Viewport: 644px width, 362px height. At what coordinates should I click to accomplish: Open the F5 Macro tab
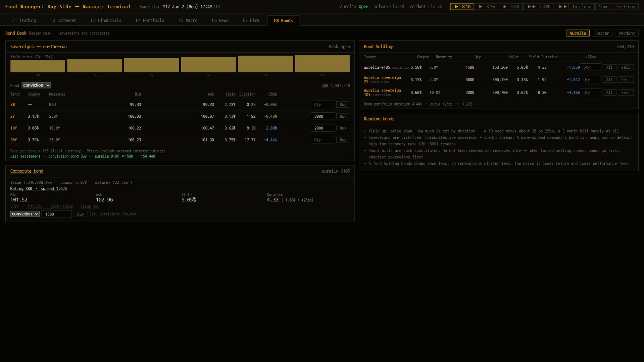coord(188,20)
